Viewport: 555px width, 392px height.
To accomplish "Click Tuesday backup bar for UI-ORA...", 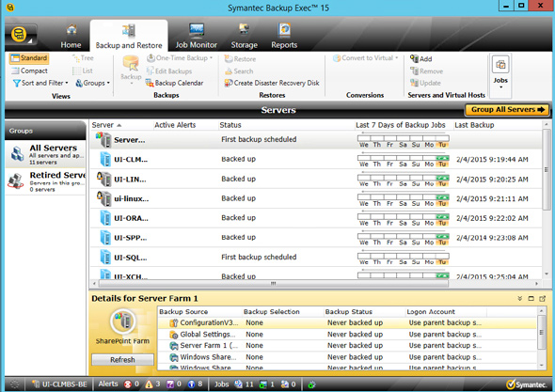I will [x=442, y=216].
